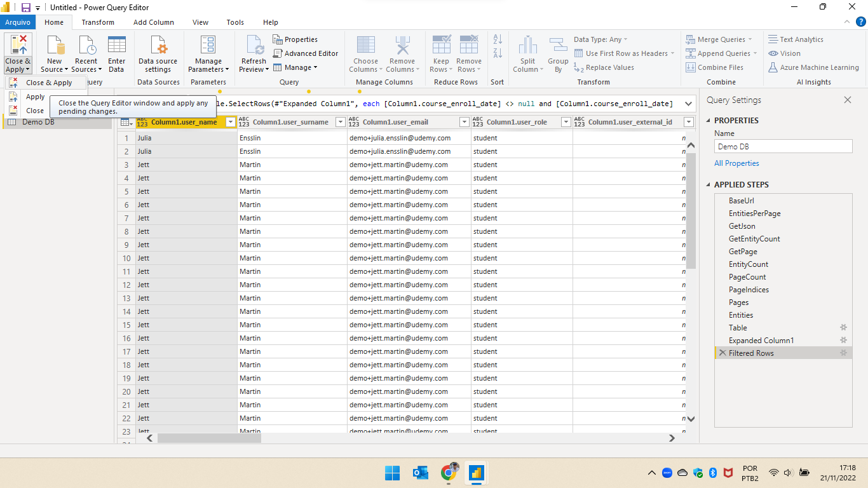Open the Manage dropdown
This screenshot has height=488, width=868.
point(295,67)
